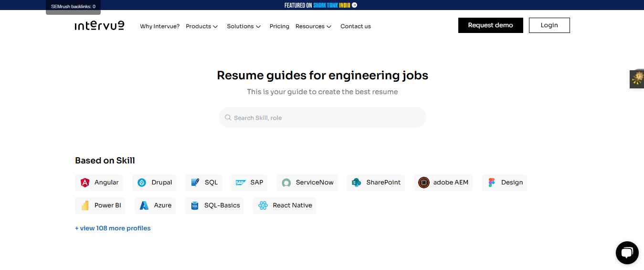Select the Angular skill label
This screenshot has height=270, width=644.
[x=106, y=183]
